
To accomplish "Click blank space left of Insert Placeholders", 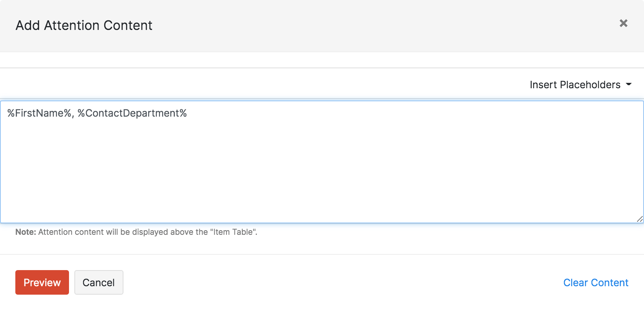I will tap(268, 84).
